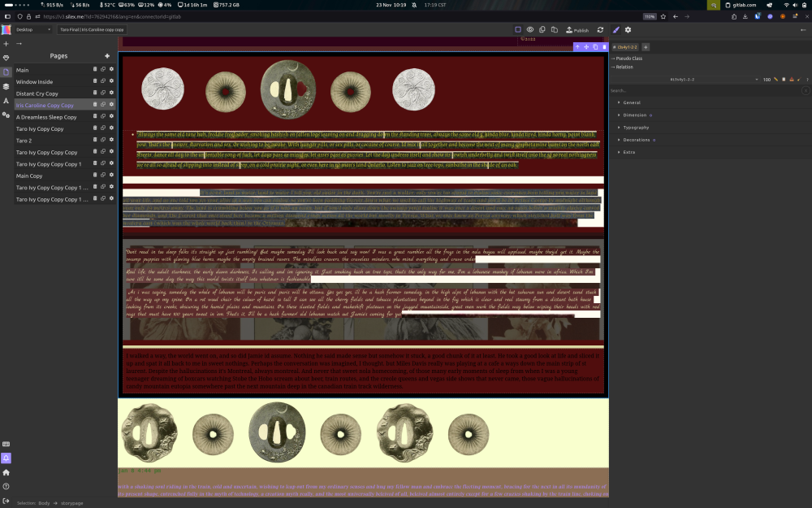Click the Publish button

pyautogui.click(x=577, y=30)
